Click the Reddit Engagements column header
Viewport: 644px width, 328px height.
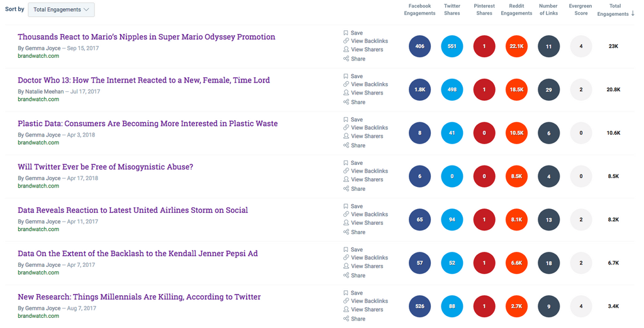coord(516,9)
